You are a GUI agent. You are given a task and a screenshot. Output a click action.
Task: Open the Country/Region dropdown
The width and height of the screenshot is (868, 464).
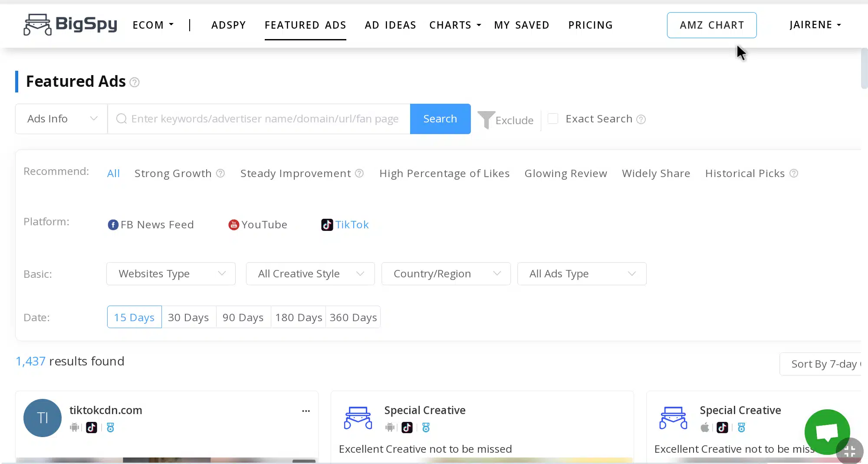[446, 274]
